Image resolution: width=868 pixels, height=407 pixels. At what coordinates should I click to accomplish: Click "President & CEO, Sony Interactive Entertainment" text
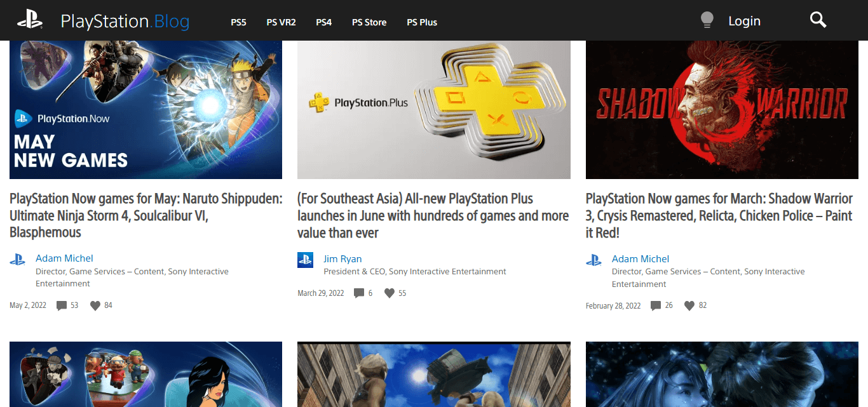(415, 272)
